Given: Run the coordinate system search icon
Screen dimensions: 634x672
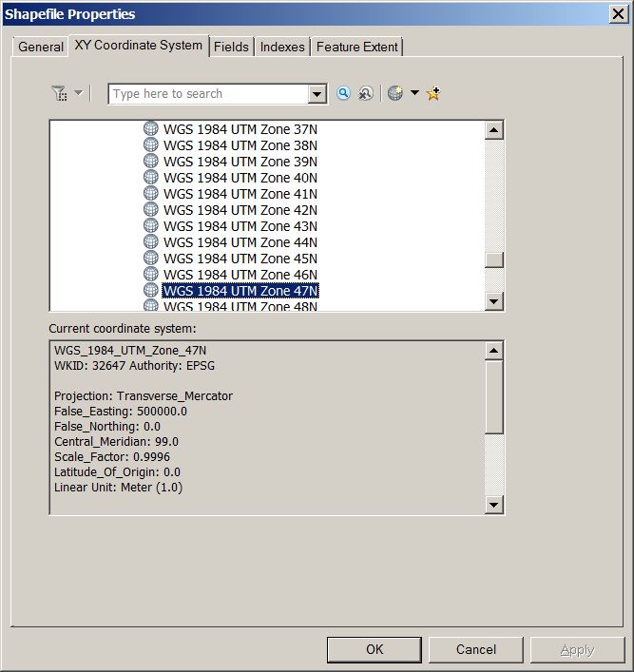Looking at the screenshot, I should click(343, 93).
